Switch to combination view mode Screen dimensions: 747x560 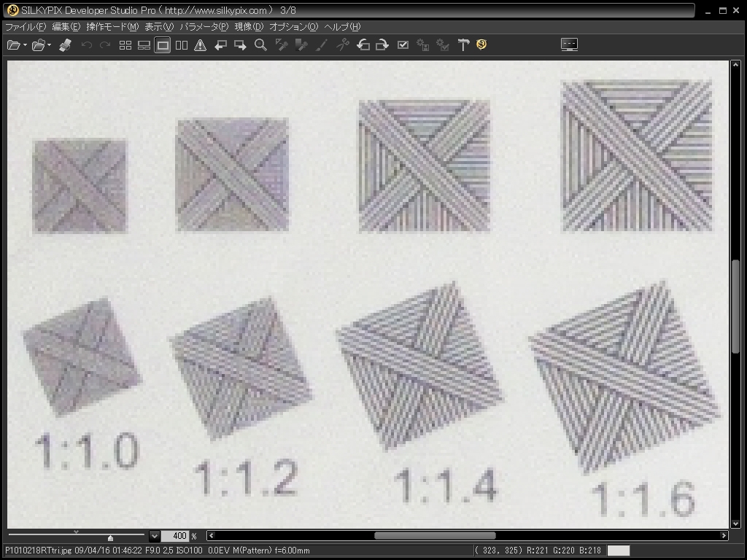(144, 45)
